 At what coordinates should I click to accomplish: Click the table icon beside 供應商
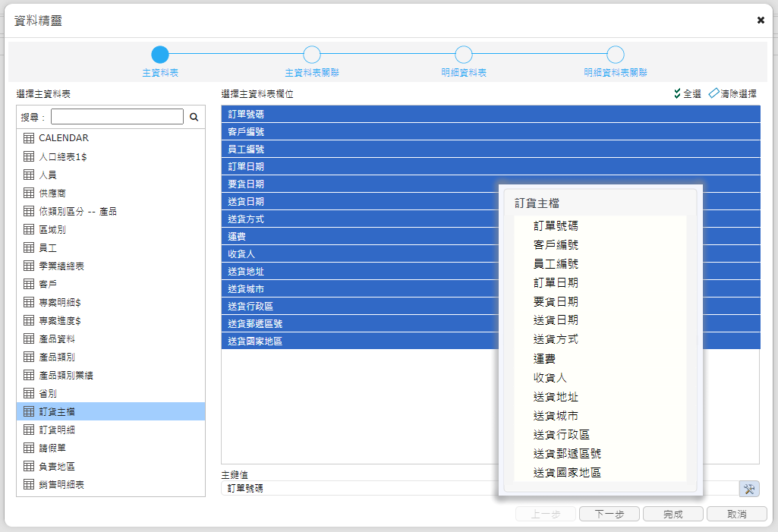(29, 193)
